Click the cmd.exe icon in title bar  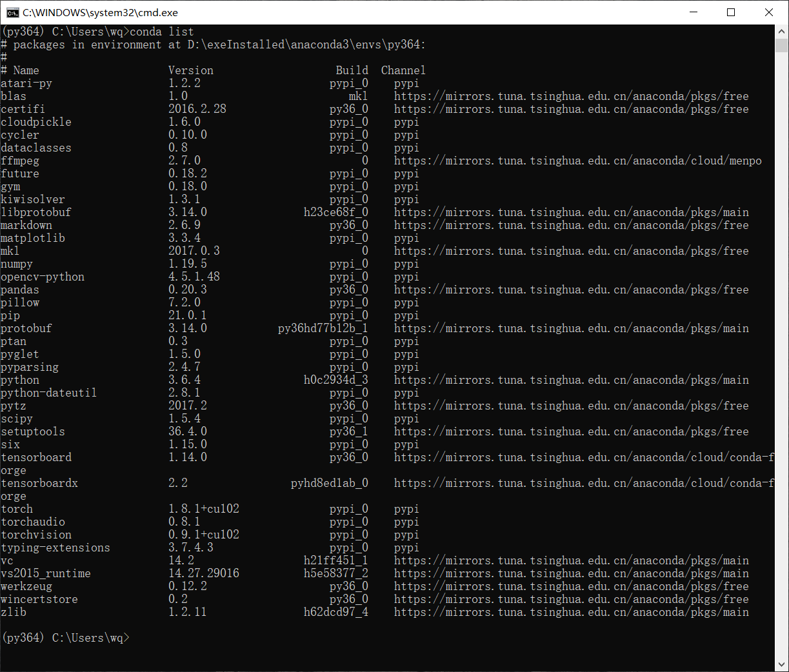[x=12, y=12]
